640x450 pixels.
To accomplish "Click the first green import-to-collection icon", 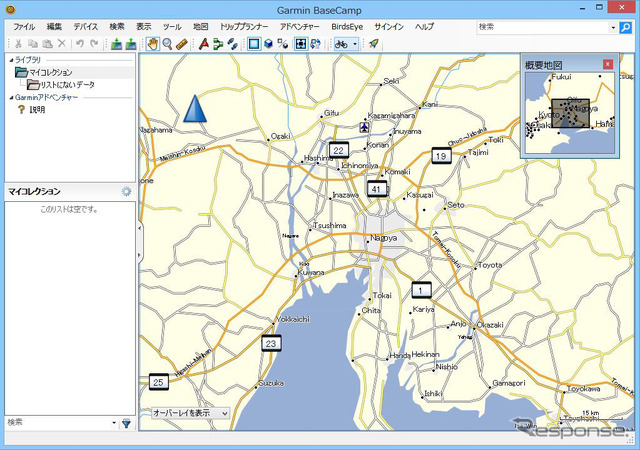I will (x=116, y=44).
